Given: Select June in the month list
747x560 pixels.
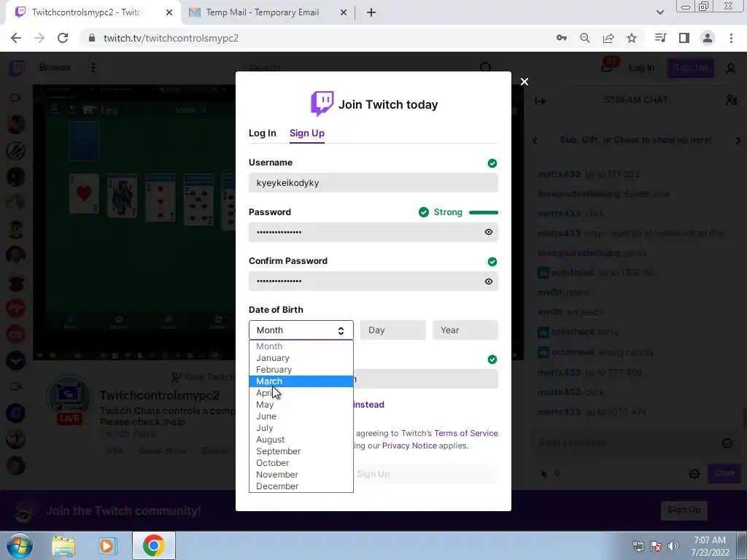Looking at the screenshot, I should coord(301,416).
